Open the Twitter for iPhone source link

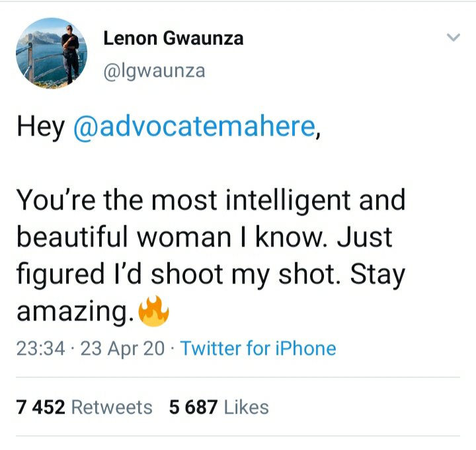258,348
